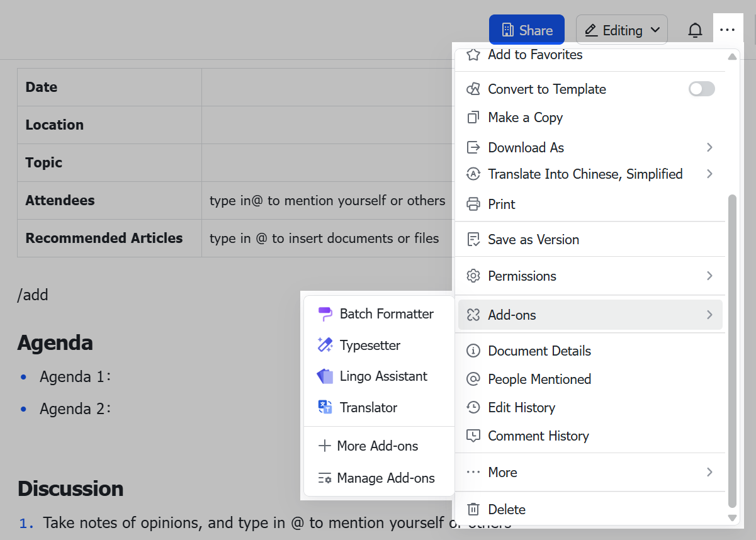756x540 pixels.
Task: Click the Print printer icon
Action: (x=473, y=204)
